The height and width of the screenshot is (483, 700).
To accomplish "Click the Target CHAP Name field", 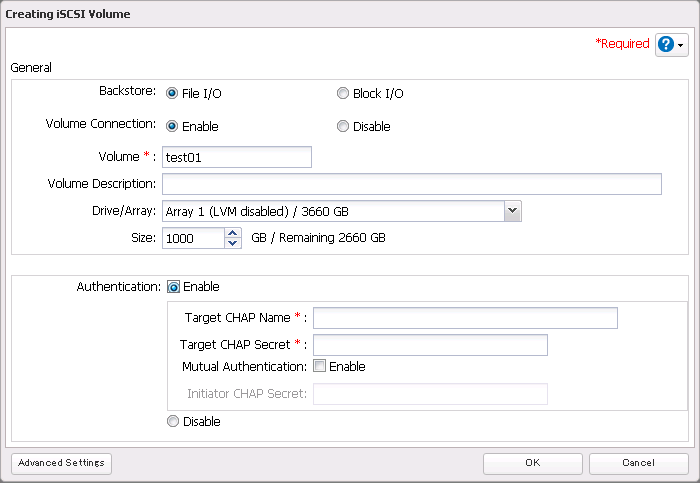I will (465, 318).
